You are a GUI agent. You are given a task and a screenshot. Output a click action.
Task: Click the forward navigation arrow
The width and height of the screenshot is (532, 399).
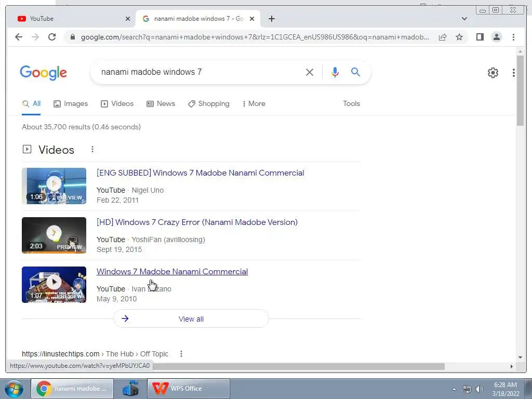(35, 37)
